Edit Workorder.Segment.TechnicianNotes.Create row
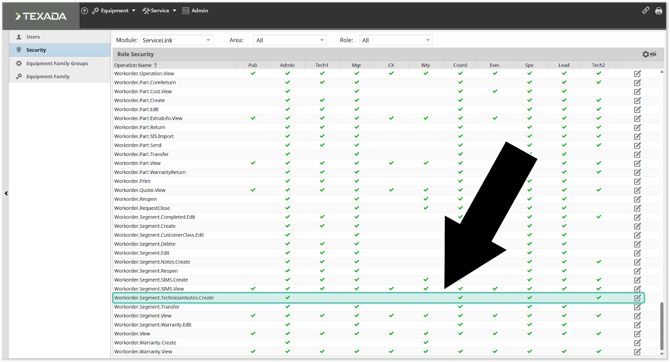The image size is (670, 362). (637, 298)
